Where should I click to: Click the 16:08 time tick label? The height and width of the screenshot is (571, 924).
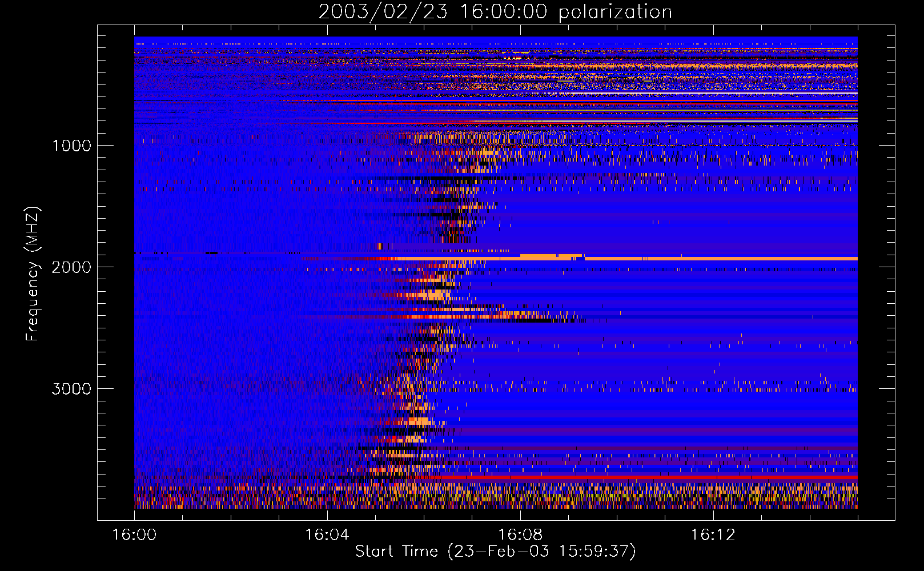point(520,535)
